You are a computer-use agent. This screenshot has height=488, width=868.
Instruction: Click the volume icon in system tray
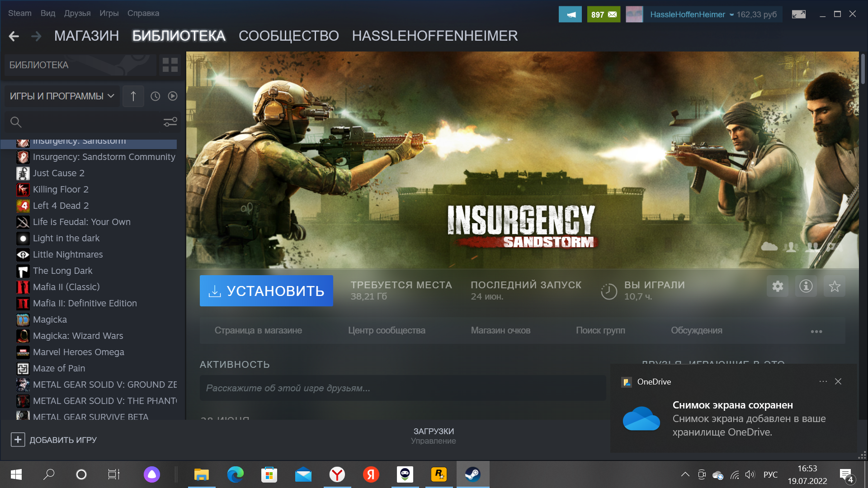(x=750, y=474)
